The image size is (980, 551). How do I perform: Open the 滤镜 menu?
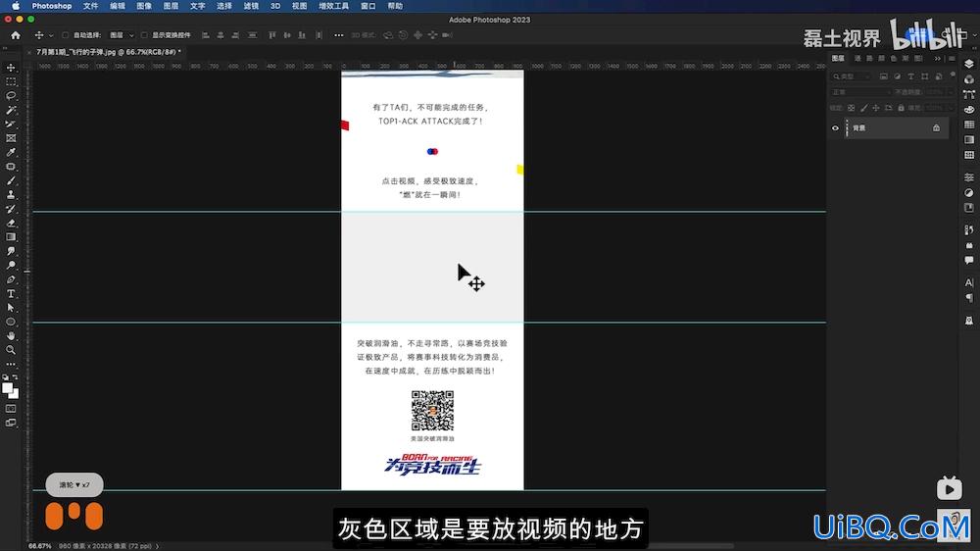[251, 6]
